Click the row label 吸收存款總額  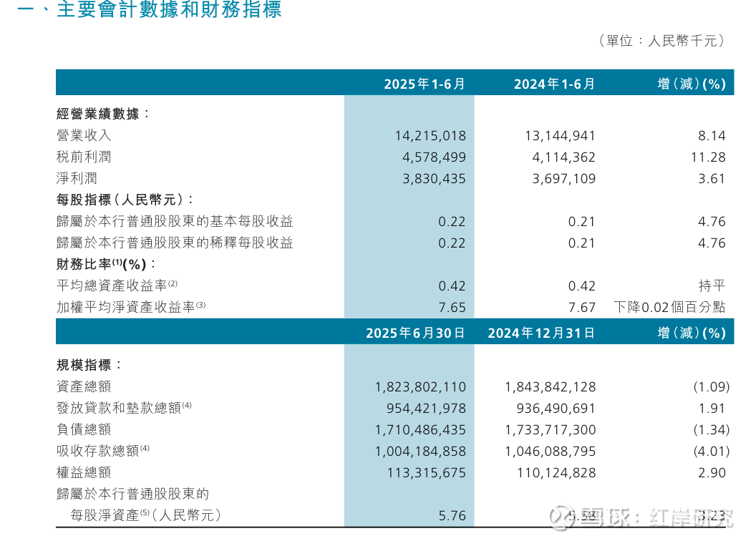point(98,451)
